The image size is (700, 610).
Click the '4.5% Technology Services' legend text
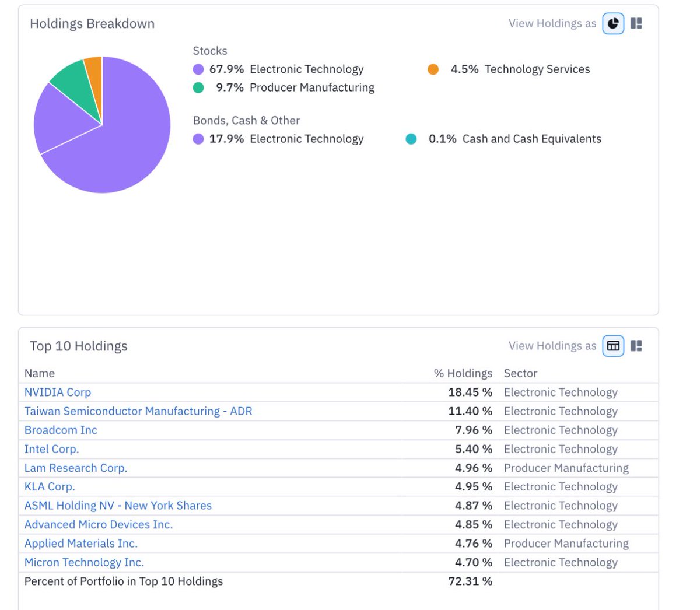point(520,69)
